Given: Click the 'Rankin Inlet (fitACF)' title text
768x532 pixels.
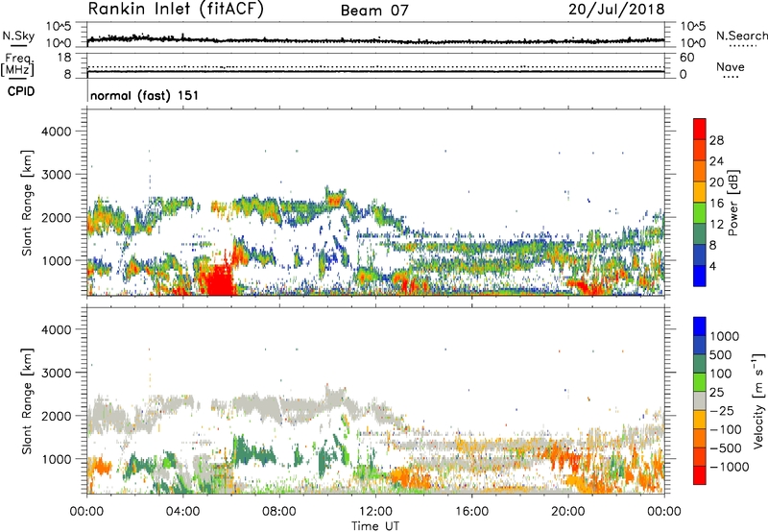Looking at the screenshot, I should pyautogui.click(x=176, y=10).
